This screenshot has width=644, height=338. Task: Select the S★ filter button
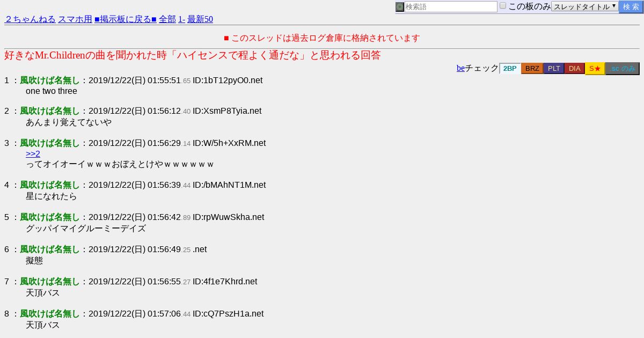595,69
